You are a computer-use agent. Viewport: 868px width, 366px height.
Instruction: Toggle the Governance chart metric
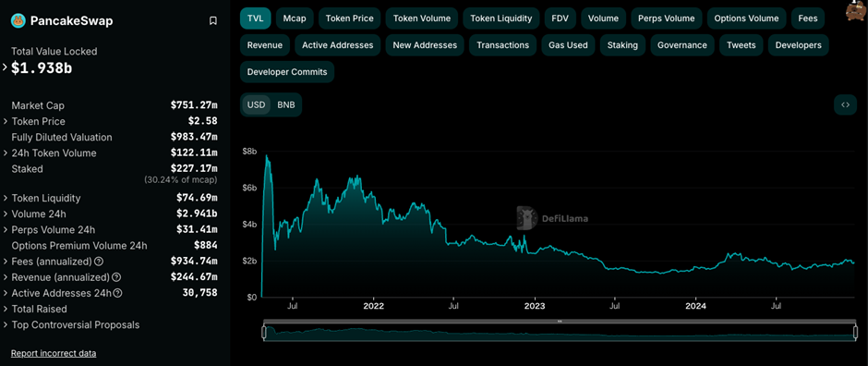(682, 45)
